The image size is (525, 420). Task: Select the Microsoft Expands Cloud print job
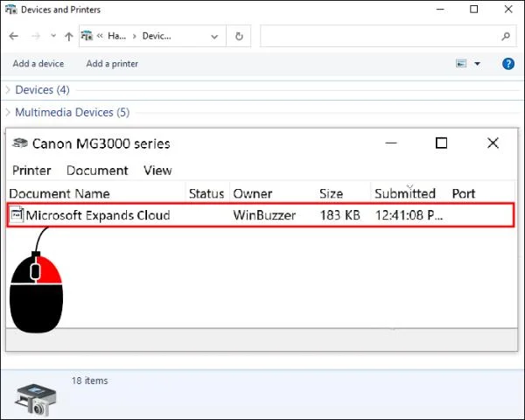coord(261,215)
